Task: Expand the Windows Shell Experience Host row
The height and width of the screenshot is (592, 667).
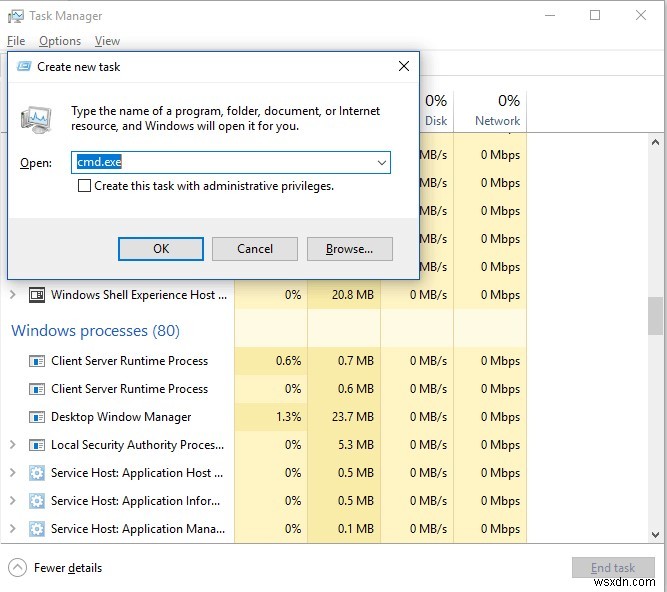Action: 13,294
